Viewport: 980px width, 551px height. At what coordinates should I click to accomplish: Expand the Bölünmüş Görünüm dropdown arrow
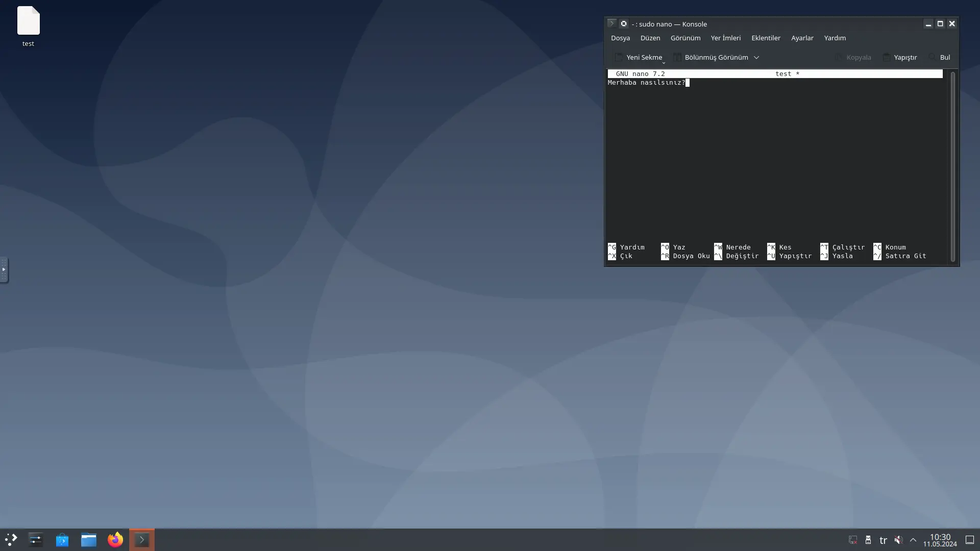click(x=756, y=57)
